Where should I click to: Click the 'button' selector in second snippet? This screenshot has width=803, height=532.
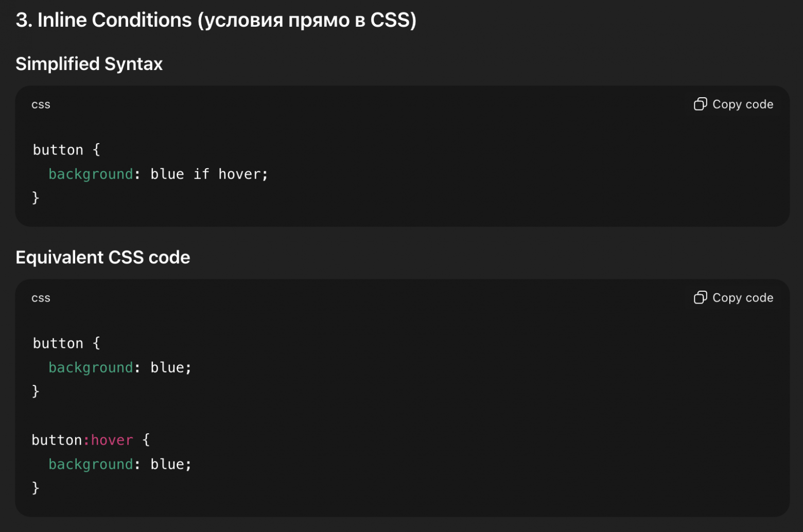point(58,343)
